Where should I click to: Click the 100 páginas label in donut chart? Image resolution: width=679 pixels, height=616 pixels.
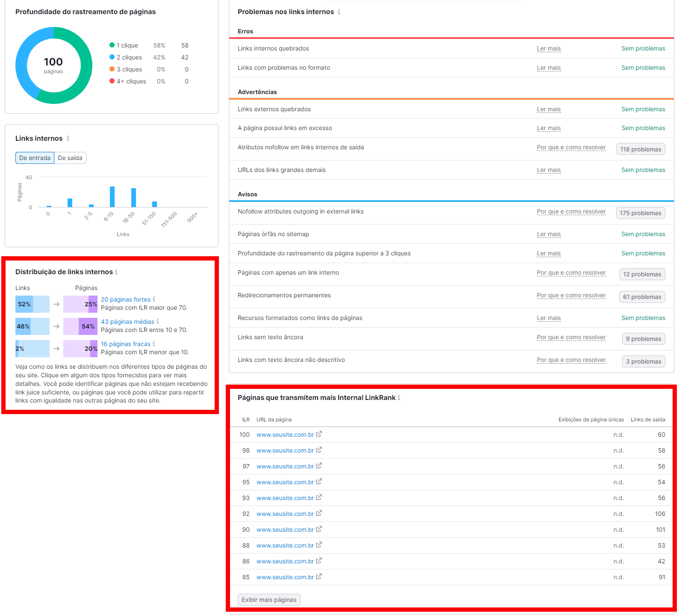[53, 65]
